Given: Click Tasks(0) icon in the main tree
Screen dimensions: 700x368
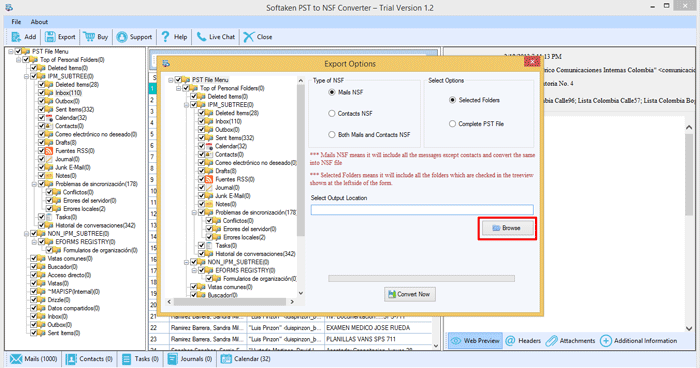Looking at the screenshot, I should coord(49,217).
